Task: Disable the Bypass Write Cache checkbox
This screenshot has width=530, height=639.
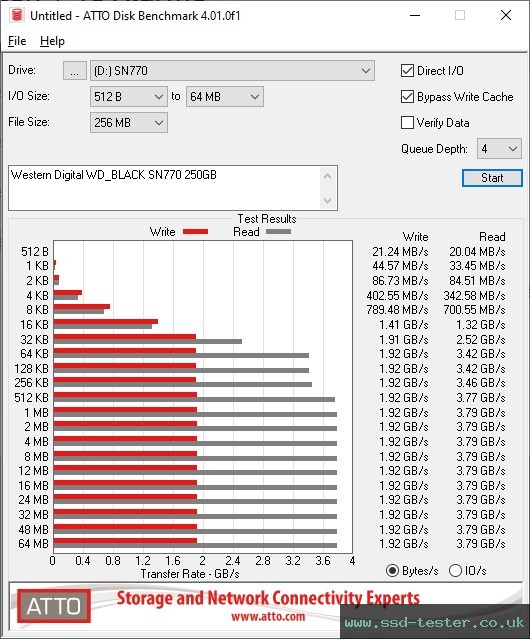Action: (407, 97)
